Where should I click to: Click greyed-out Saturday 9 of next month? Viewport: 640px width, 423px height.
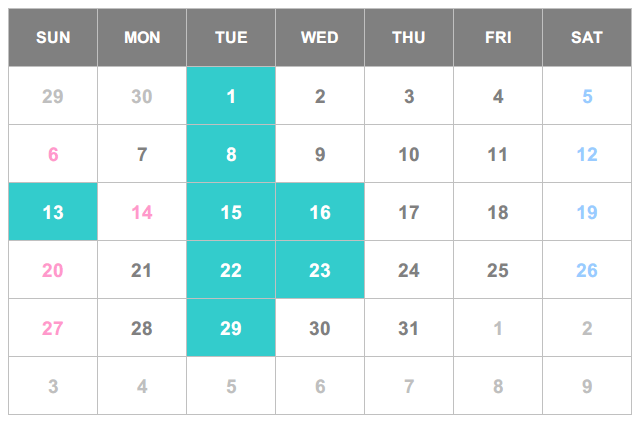(587, 385)
